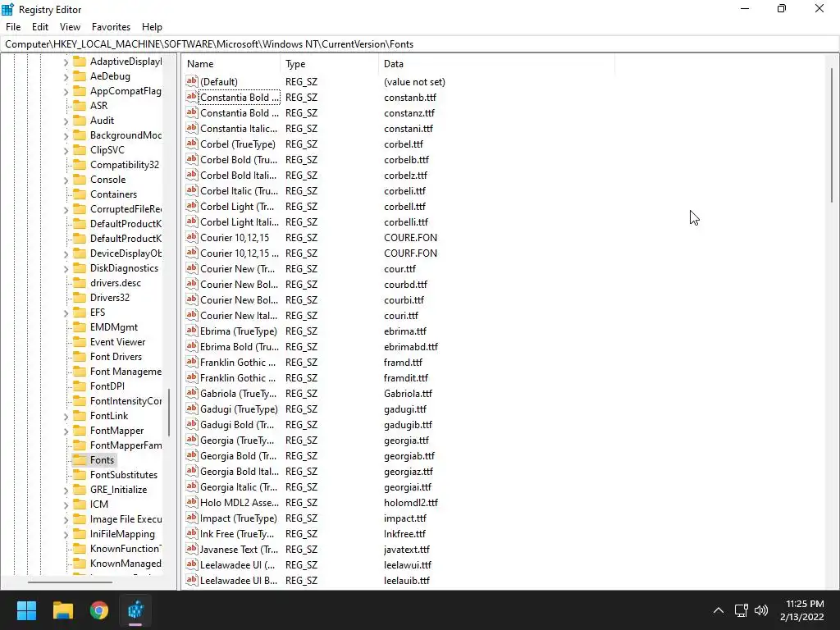
Task: Open the Windows Start menu
Action: pyautogui.click(x=26, y=610)
